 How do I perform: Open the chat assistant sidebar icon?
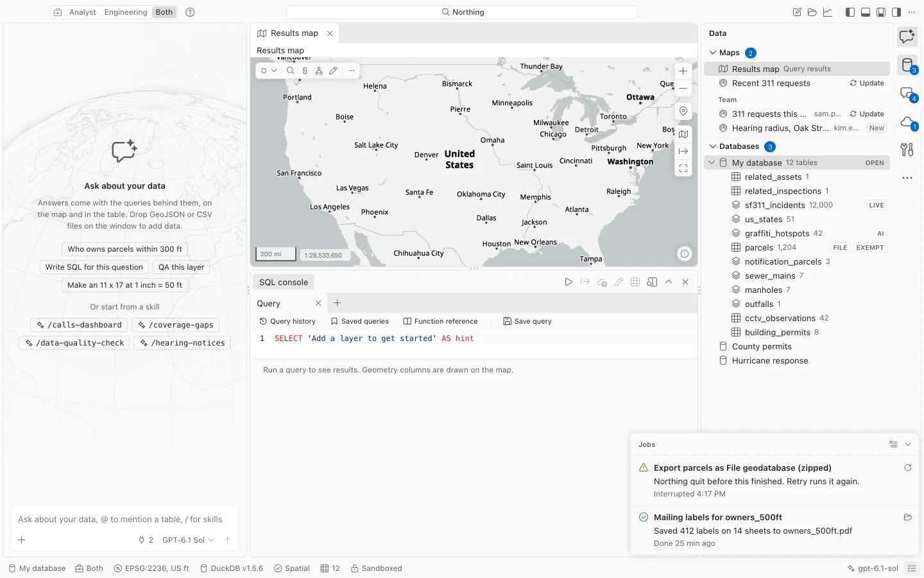coord(907,37)
